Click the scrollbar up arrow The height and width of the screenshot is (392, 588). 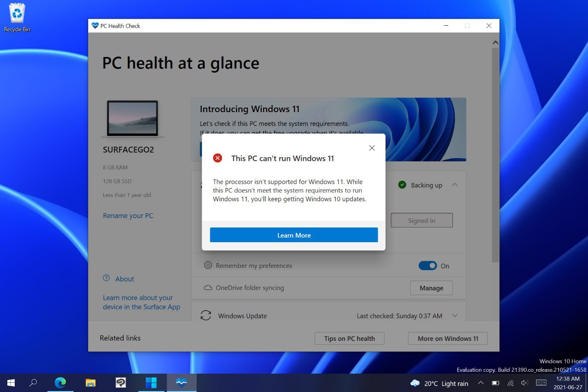(495, 43)
